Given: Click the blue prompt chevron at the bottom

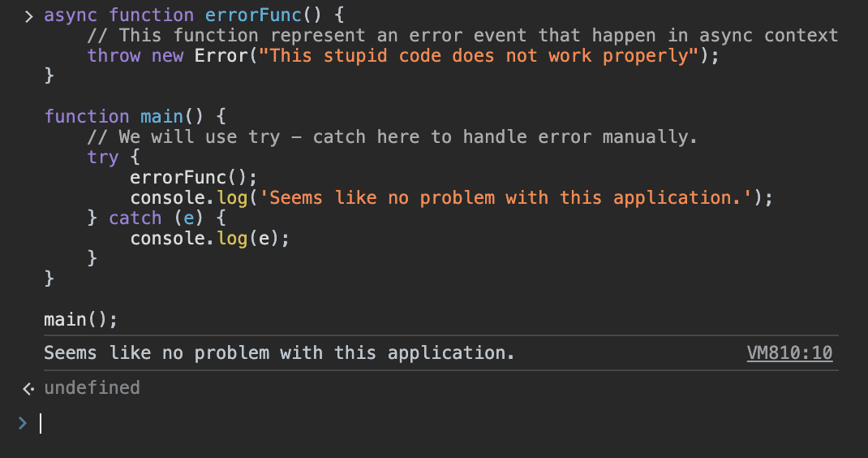Looking at the screenshot, I should point(23,423).
